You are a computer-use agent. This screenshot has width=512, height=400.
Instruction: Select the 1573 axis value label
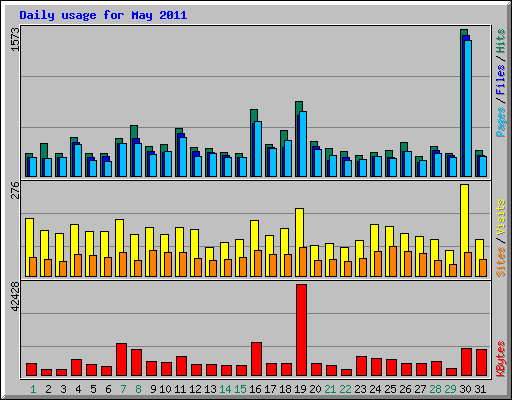(x=16, y=40)
